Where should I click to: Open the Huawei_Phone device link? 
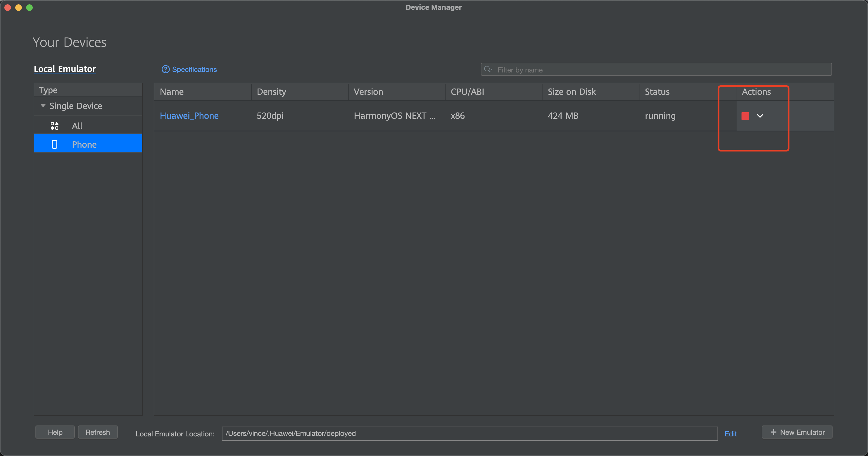pos(189,116)
